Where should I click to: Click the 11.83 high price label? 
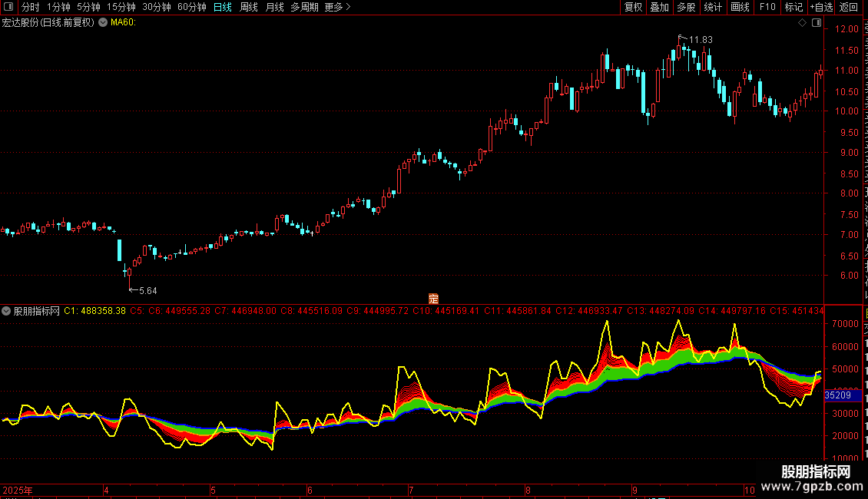click(701, 40)
